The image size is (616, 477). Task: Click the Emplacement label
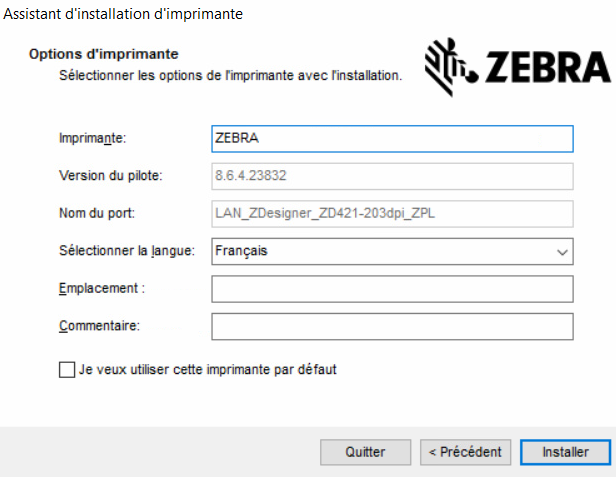(102, 289)
